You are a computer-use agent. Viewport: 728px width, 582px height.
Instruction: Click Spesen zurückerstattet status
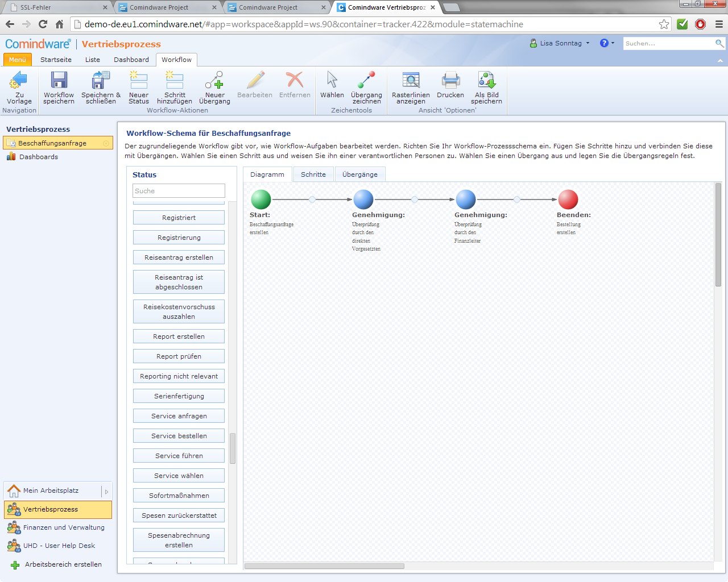(x=179, y=516)
